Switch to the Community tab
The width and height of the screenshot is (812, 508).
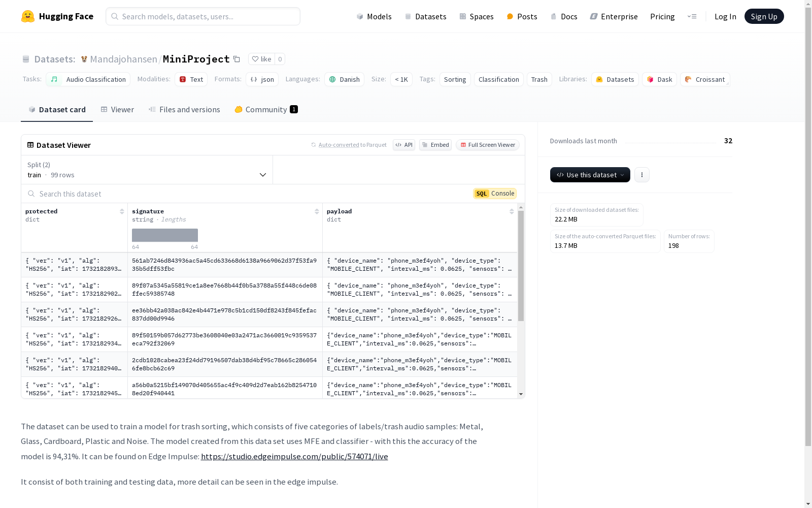click(x=266, y=110)
